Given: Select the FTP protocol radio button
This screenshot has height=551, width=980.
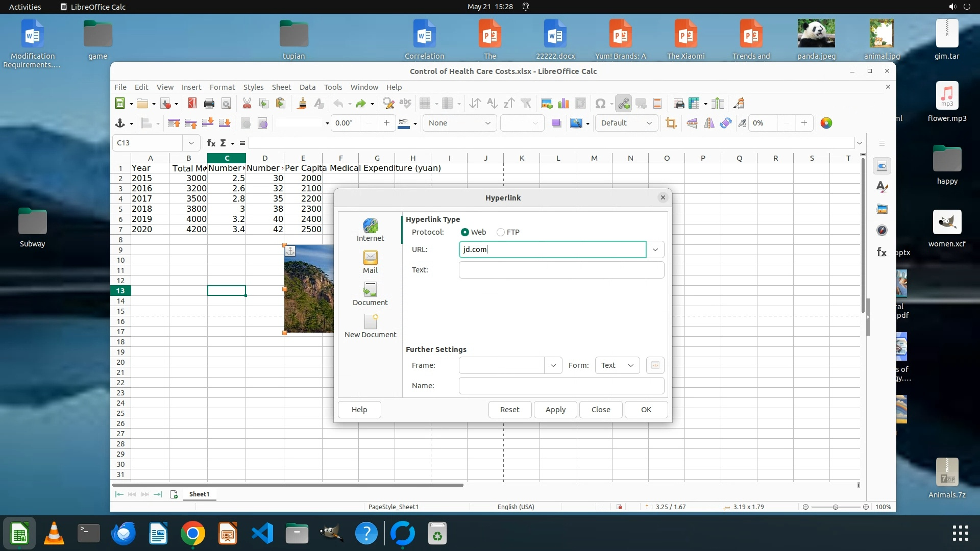Looking at the screenshot, I should [x=501, y=232].
